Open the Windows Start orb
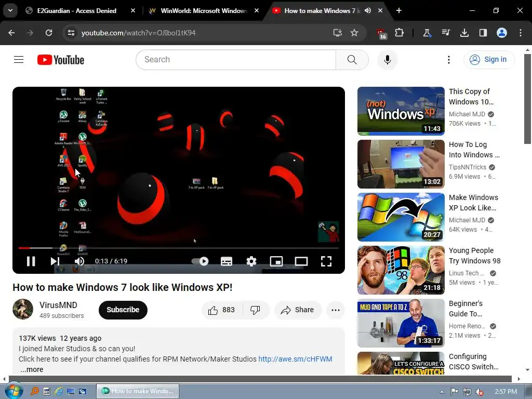This screenshot has width=532, height=399. pyautogui.click(x=14, y=391)
